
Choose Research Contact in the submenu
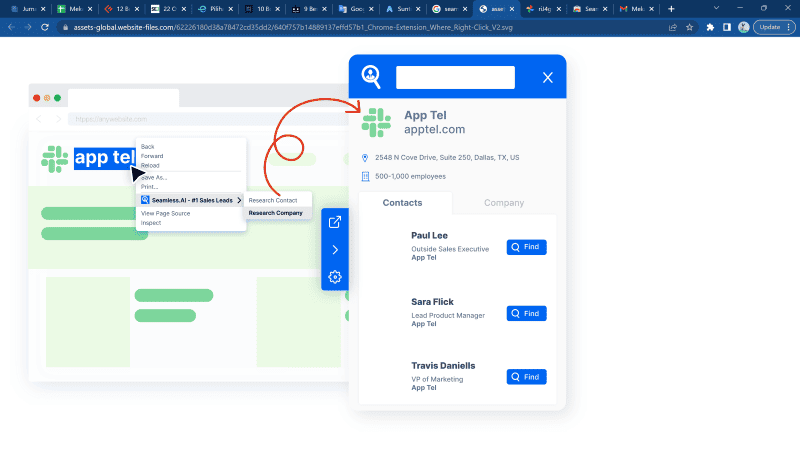(273, 200)
